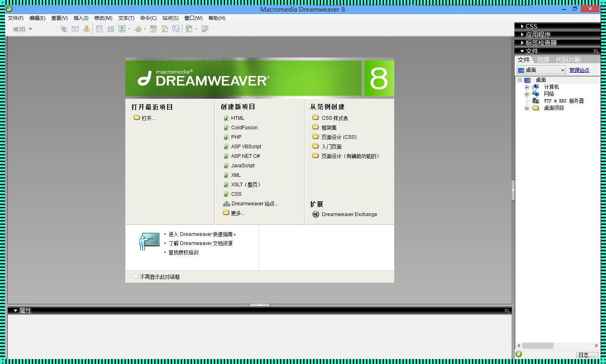
Task: Create a new Dreamweaver 站点
Action: 251,204
